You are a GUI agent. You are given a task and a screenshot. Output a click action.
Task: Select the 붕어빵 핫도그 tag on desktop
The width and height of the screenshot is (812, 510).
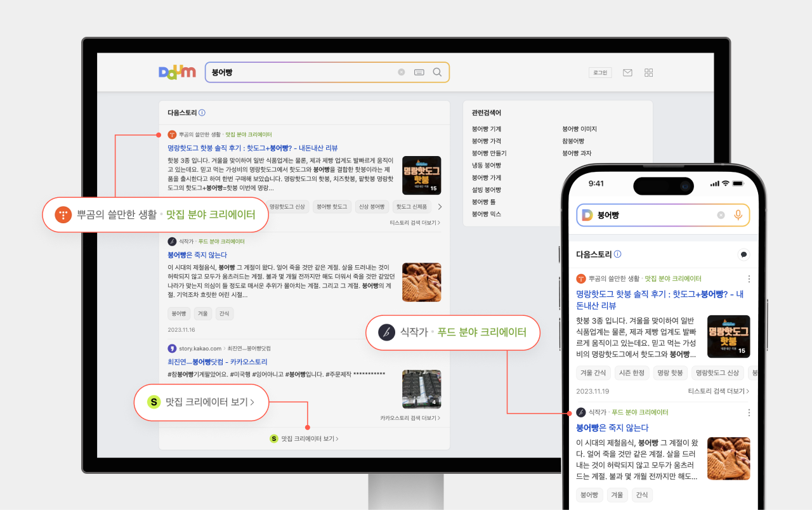tap(332, 207)
